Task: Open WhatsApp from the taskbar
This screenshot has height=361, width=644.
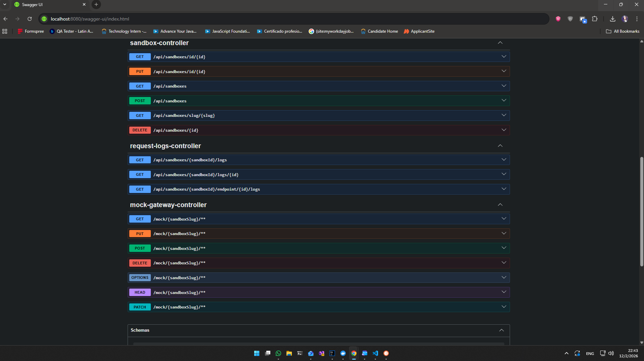Action: [278, 353]
